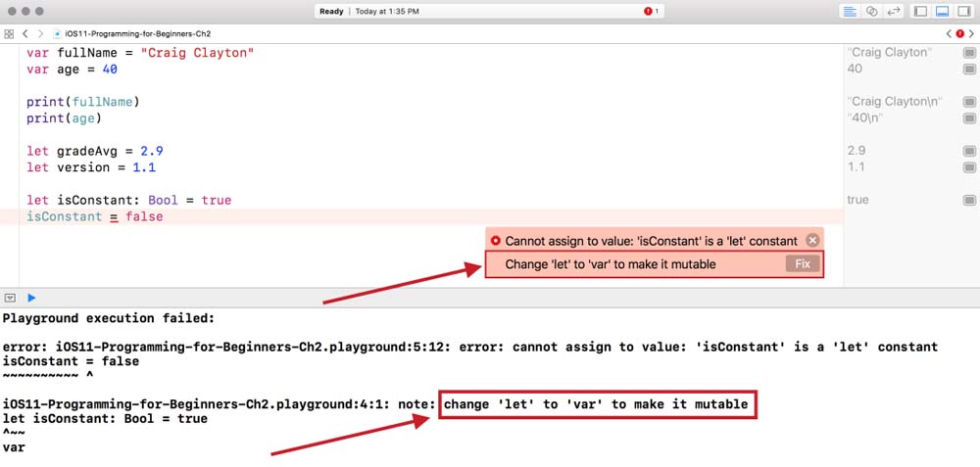This screenshot has width=980, height=467.
Task: Show the Standard editor
Action: tap(850, 11)
